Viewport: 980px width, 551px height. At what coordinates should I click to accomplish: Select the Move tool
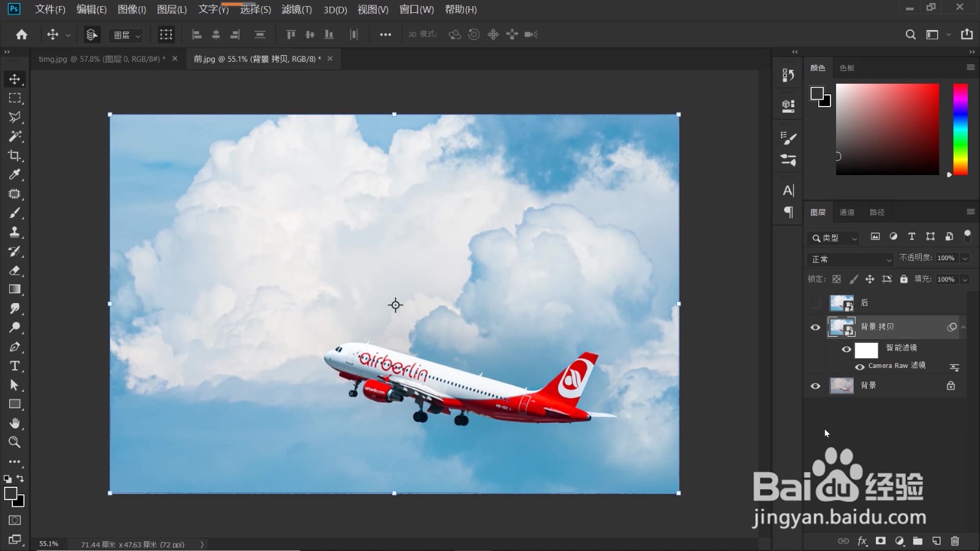15,79
